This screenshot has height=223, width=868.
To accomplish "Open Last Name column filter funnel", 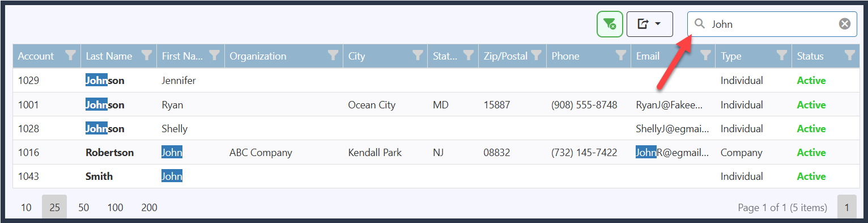I will click(x=146, y=56).
